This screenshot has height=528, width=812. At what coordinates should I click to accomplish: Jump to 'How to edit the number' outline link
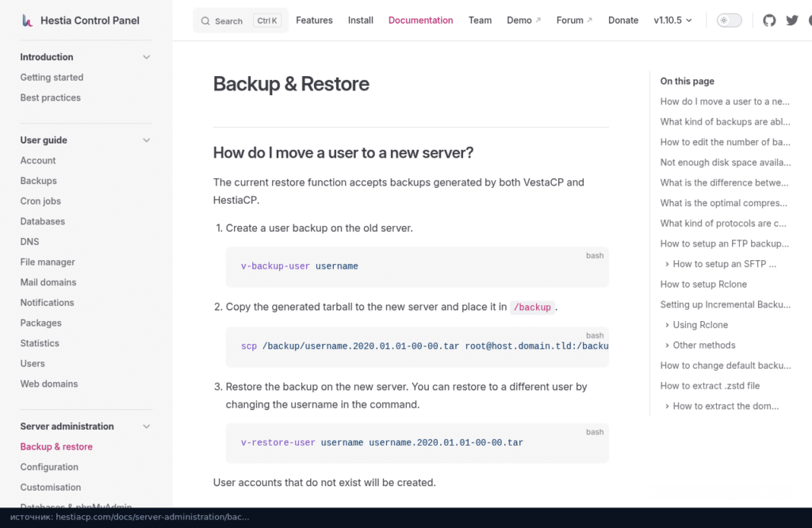[x=725, y=142]
